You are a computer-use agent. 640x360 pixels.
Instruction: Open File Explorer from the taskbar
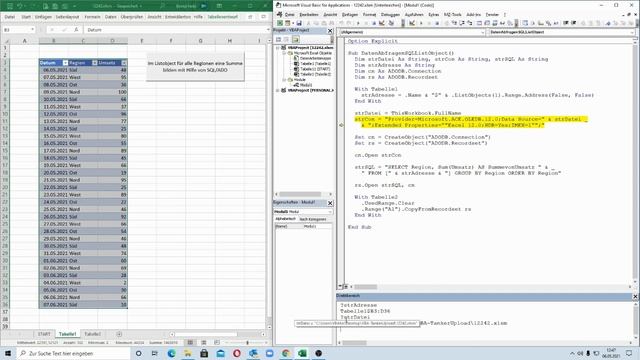tap(188, 353)
